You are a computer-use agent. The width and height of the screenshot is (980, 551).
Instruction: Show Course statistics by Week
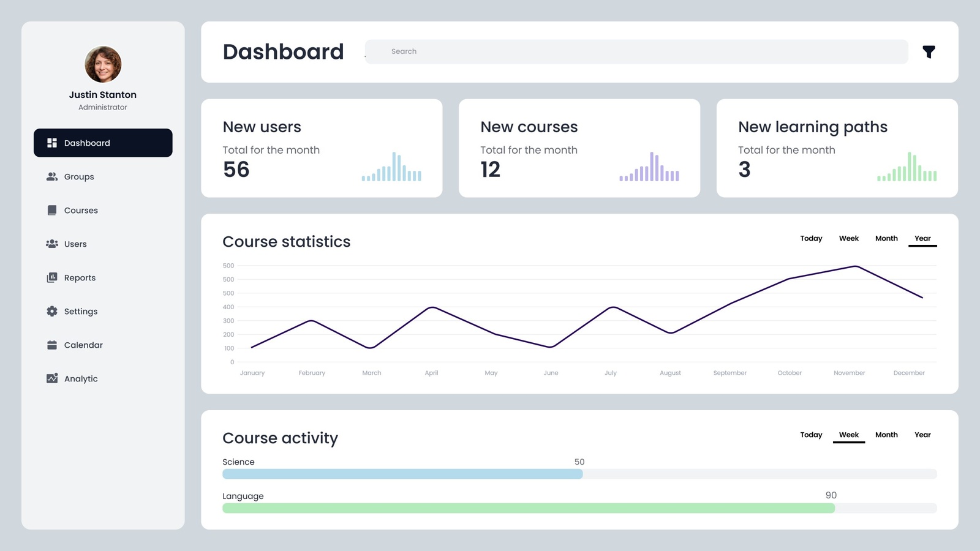(848, 239)
